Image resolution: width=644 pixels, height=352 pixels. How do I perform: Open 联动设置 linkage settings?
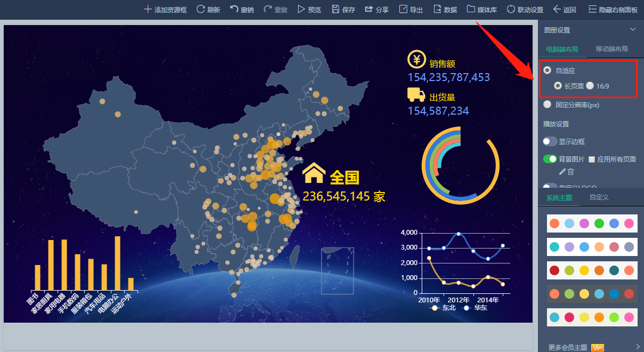pos(525,10)
